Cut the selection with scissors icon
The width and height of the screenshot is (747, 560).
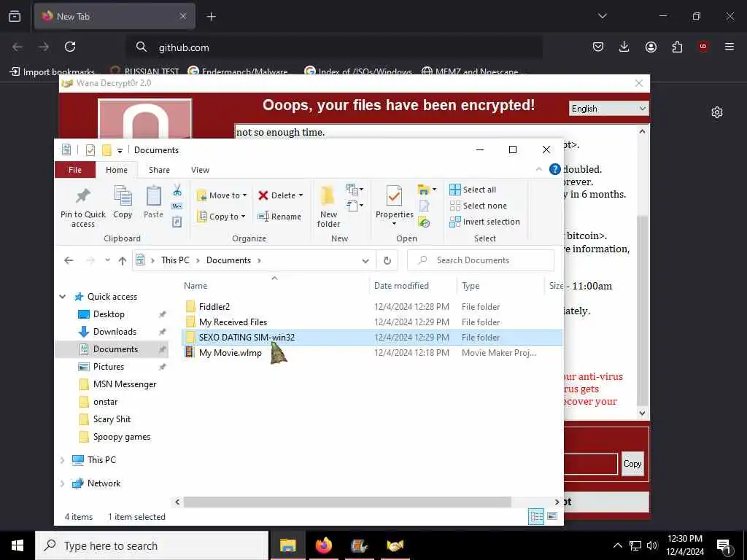click(177, 190)
